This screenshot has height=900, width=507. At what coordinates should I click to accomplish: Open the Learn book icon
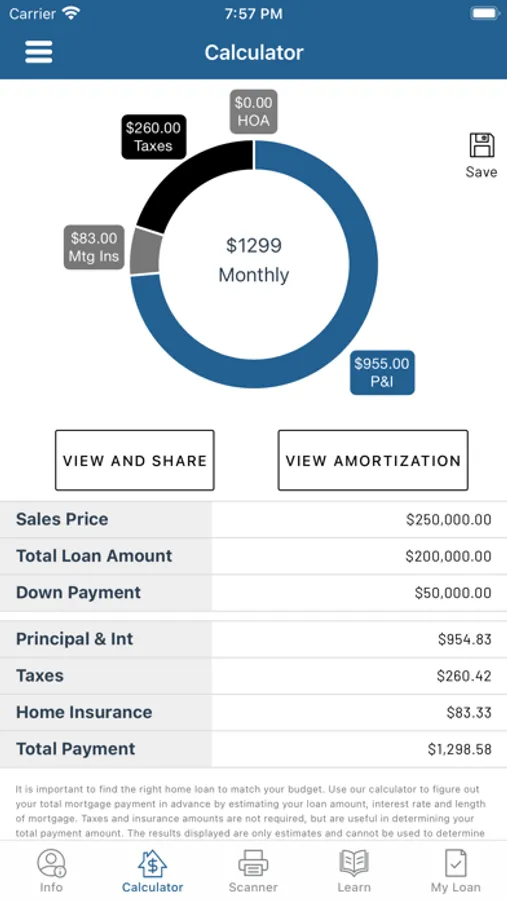[x=354, y=863]
